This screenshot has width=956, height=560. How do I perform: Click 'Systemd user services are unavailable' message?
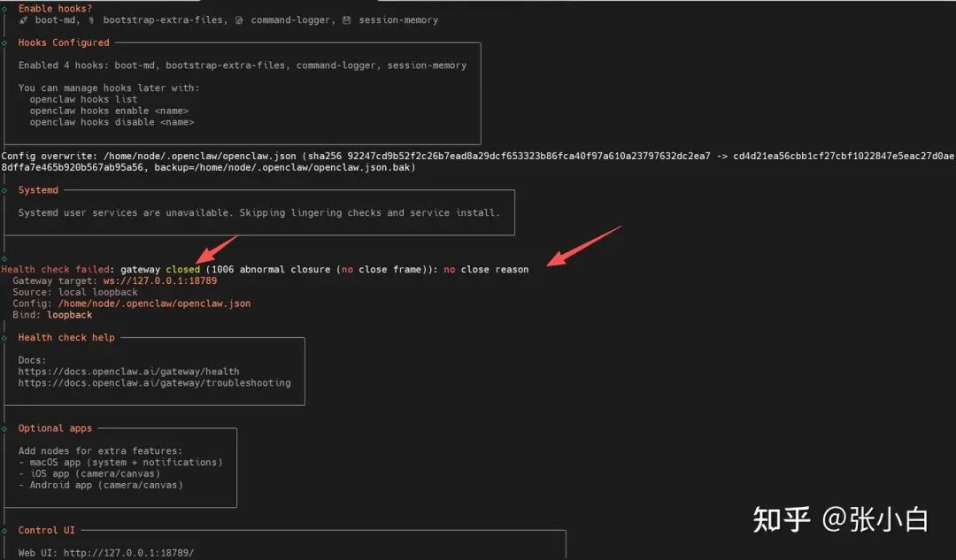(259, 212)
